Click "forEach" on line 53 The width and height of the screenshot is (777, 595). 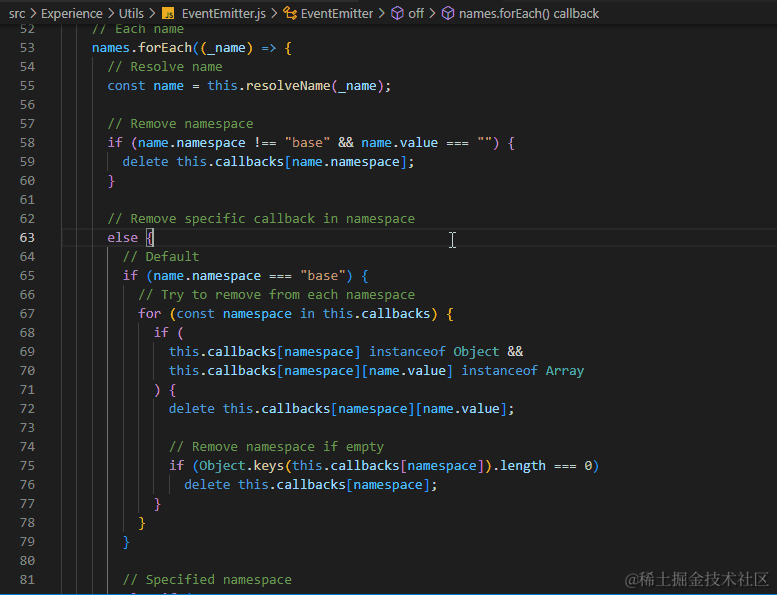coord(165,48)
